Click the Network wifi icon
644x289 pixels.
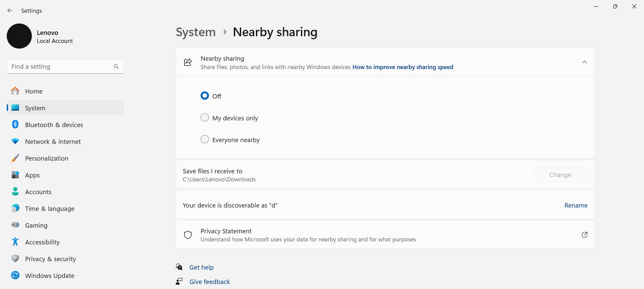click(x=15, y=141)
